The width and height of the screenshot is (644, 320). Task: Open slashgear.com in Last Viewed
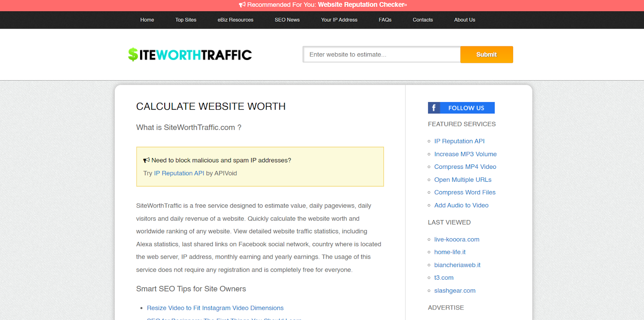point(455,291)
